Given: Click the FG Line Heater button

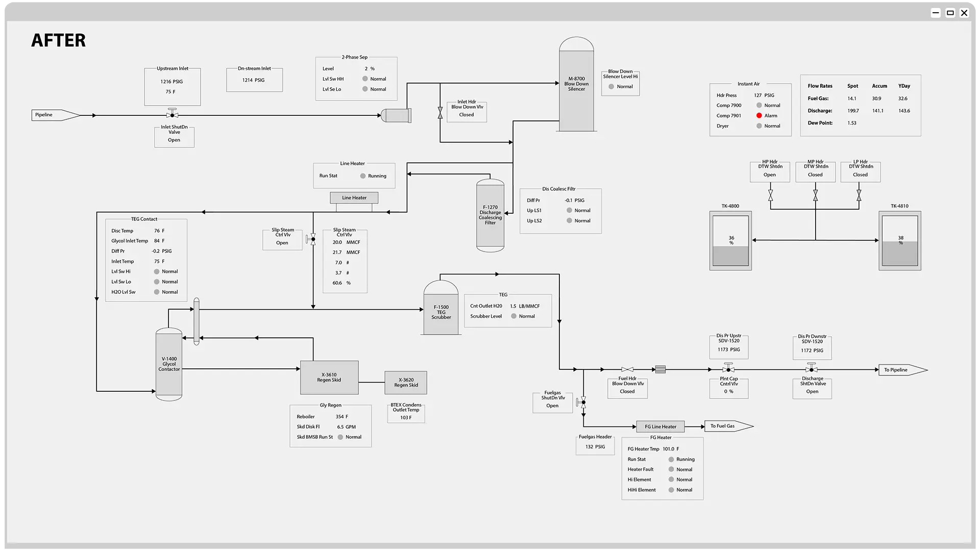Looking at the screenshot, I should point(660,427).
